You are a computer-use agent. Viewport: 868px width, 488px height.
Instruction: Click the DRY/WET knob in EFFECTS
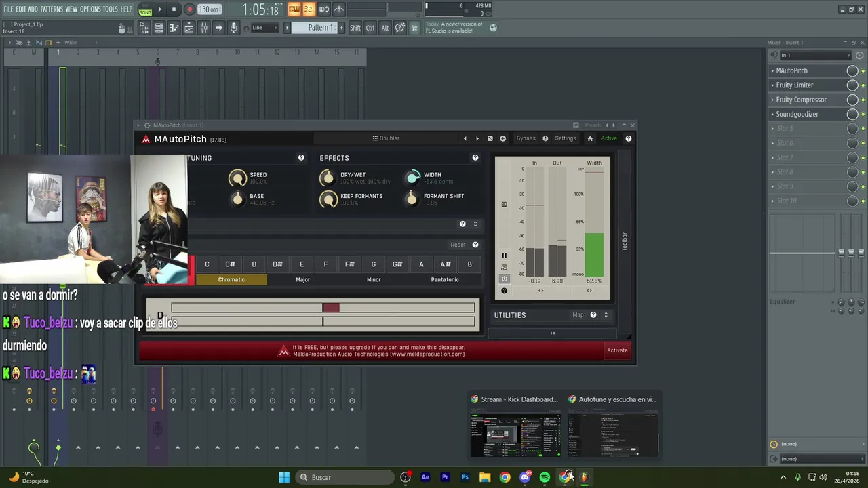pos(328,178)
